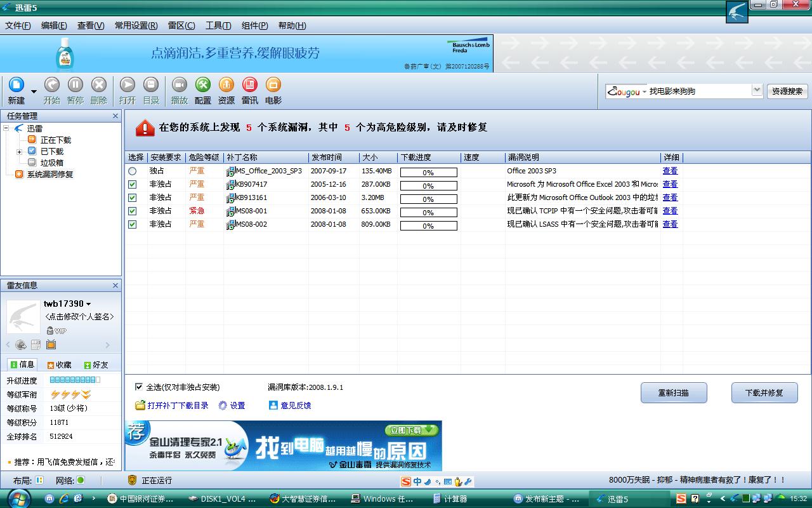Viewport: 812px width, 508px height.
Task: Click the 找电影来狗狗 search input field
Action: click(700, 91)
